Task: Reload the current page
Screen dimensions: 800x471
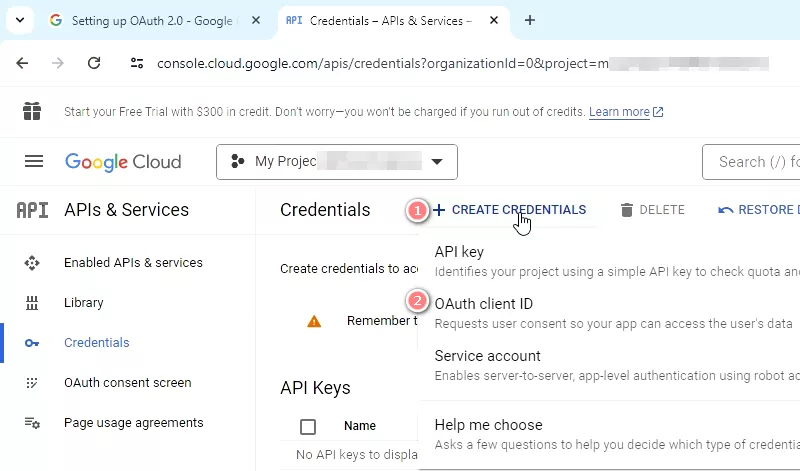Action: point(94,63)
